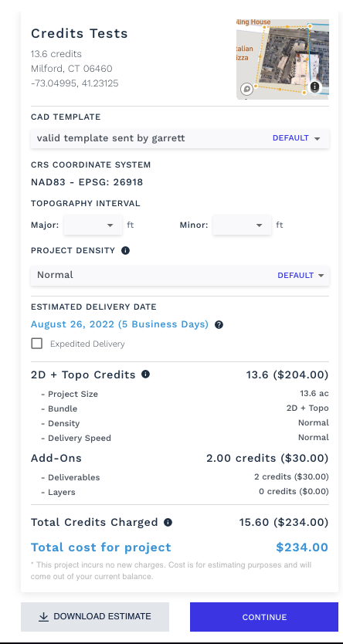Click the three-dot menu icon on map thumbnail
This screenshot has height=644, width=343.
point(314,86)
